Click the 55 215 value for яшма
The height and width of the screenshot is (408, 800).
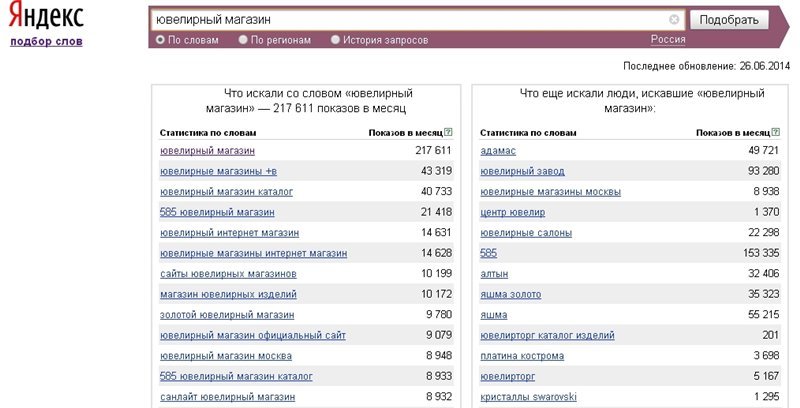[x=763, y=315]
